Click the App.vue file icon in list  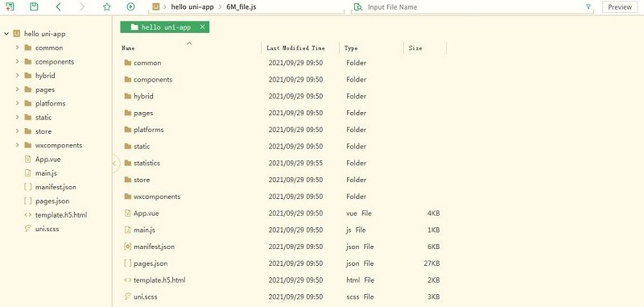tap(128, 214)
